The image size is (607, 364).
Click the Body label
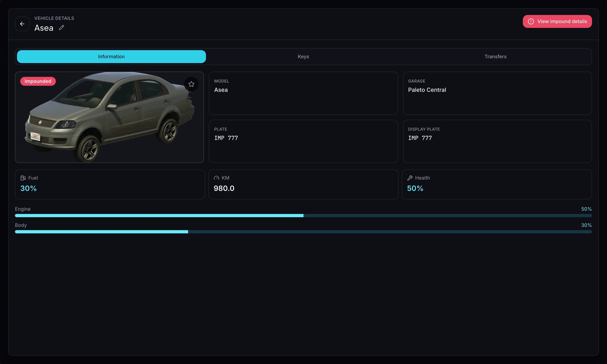point(21,225)
